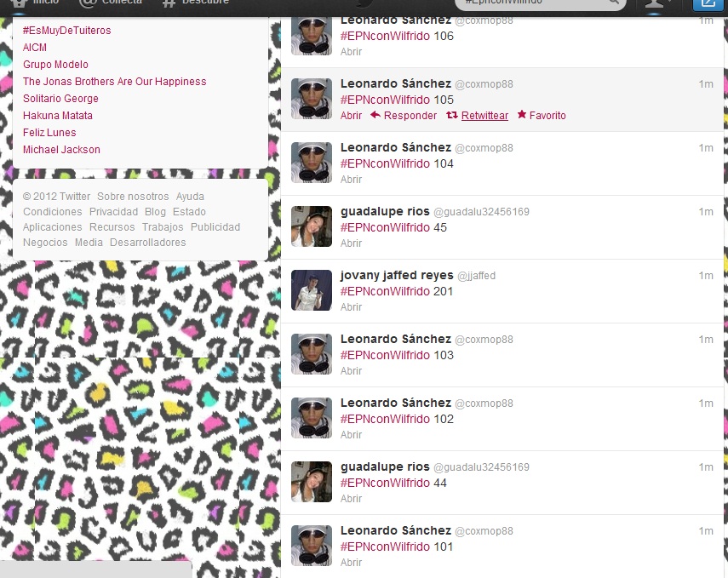The height and width of the screenshot is (578, 728).
Task: Click the 1m timestamp on tweet 101
Action: click(x=706, y=531)
